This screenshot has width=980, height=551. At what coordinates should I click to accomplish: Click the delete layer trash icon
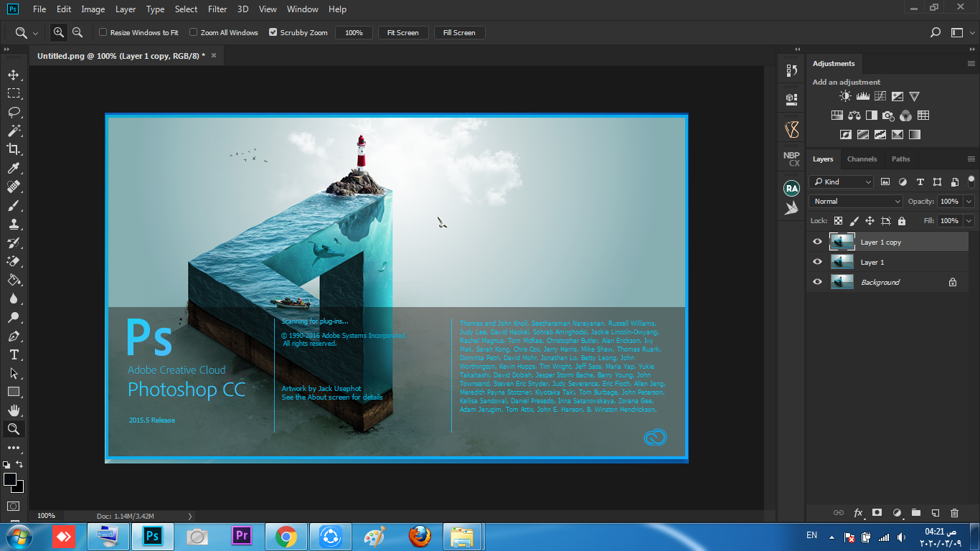954,513
